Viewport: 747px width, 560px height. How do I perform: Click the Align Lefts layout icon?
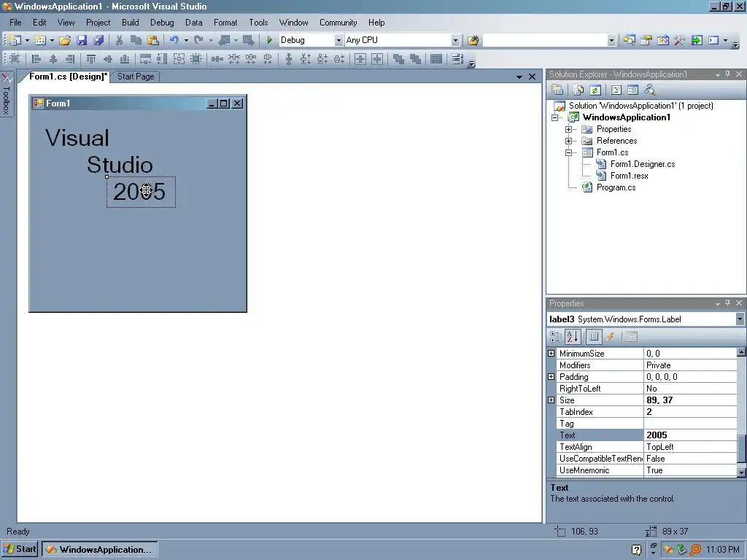pos(36,59)
